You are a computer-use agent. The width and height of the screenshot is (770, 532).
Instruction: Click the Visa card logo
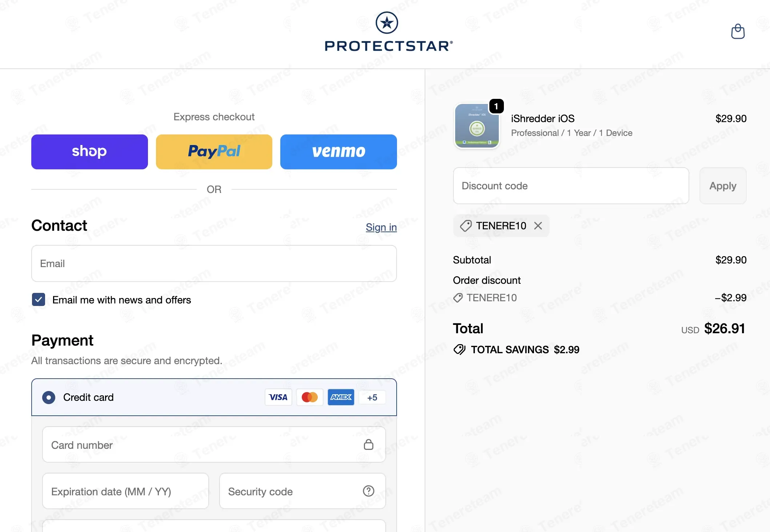[278, 397]
